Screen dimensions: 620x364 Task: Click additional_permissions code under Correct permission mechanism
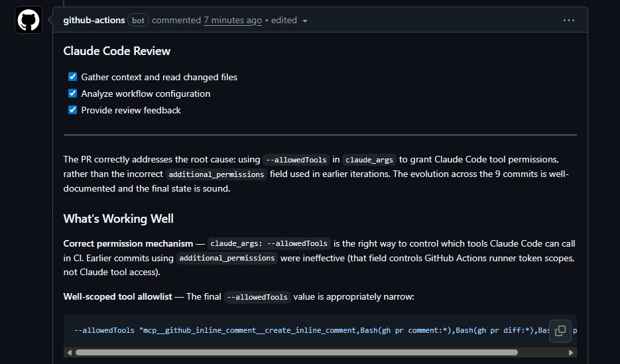[227, 259]
